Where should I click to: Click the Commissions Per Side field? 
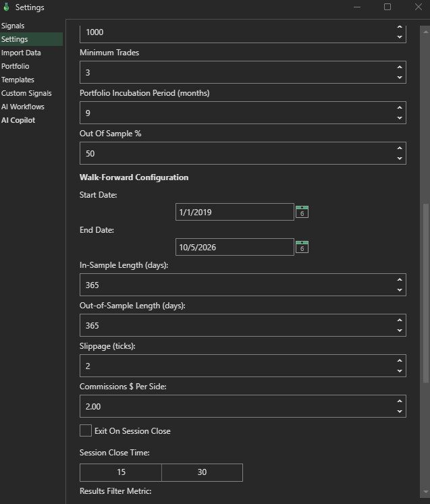[243, 406]
